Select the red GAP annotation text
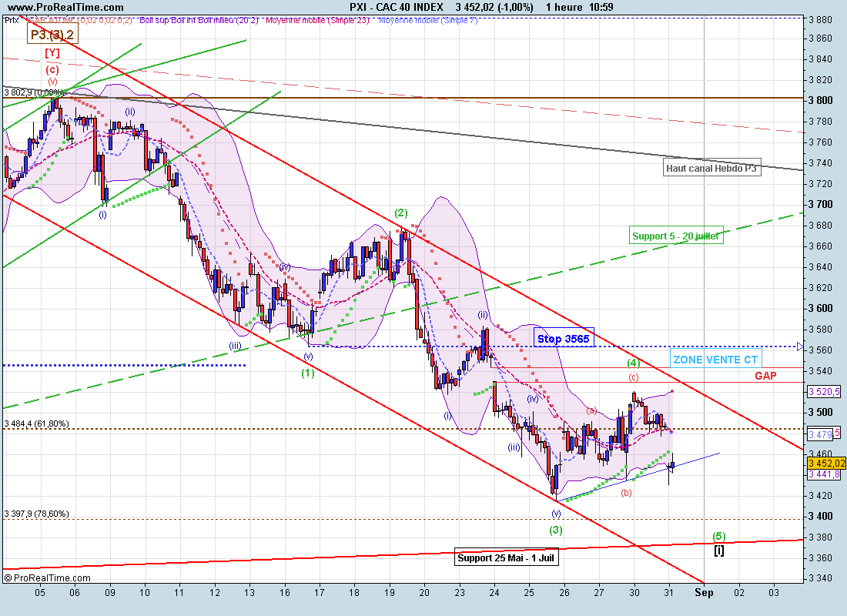This screenshot has width=847, height=616. pyautogui.click(x=765, y=376)
